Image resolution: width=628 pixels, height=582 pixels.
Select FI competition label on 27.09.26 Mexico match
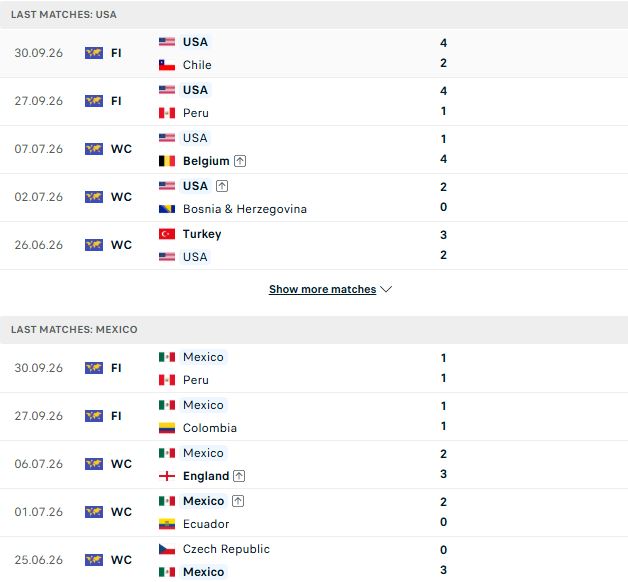click(x=116, y=416)
